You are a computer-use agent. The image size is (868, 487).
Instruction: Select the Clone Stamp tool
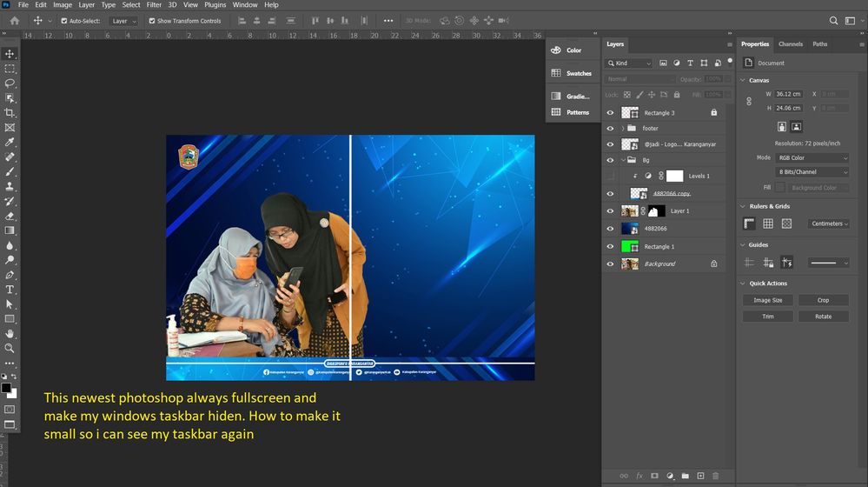10,186
